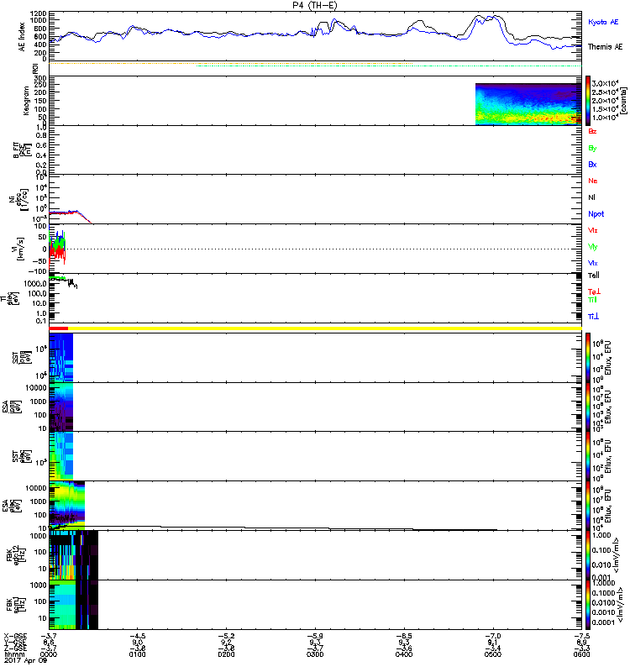
Task: Click the "0300" time tick label
Action: pos(315,654)
